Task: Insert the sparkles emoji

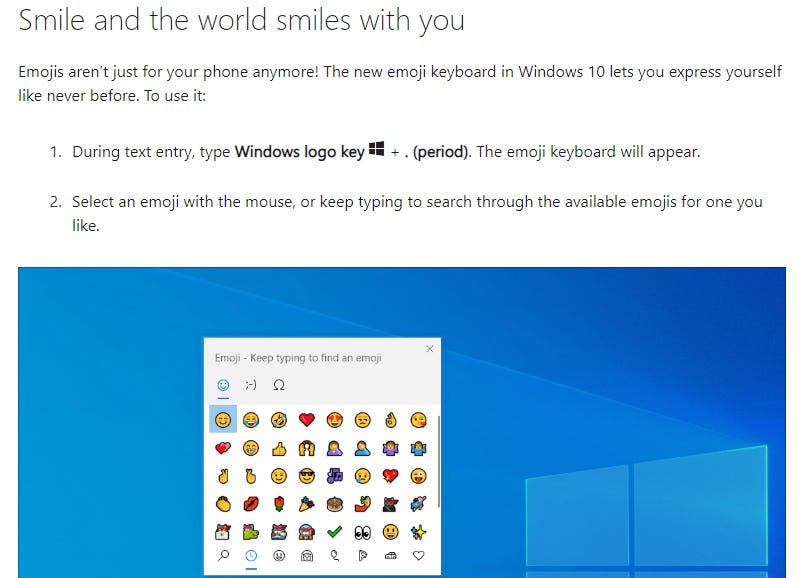Action: (x=418, y=532)
